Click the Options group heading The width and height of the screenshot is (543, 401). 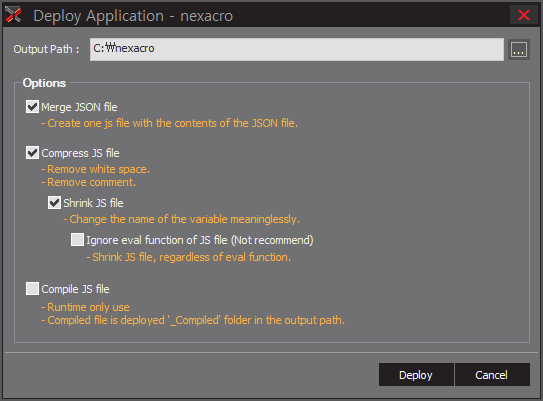tap(44, 83)
